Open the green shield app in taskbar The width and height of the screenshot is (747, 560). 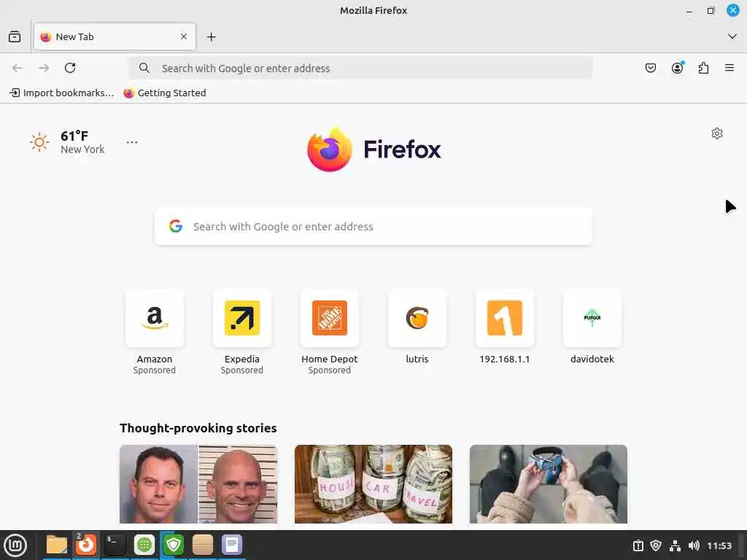[174, 545]
